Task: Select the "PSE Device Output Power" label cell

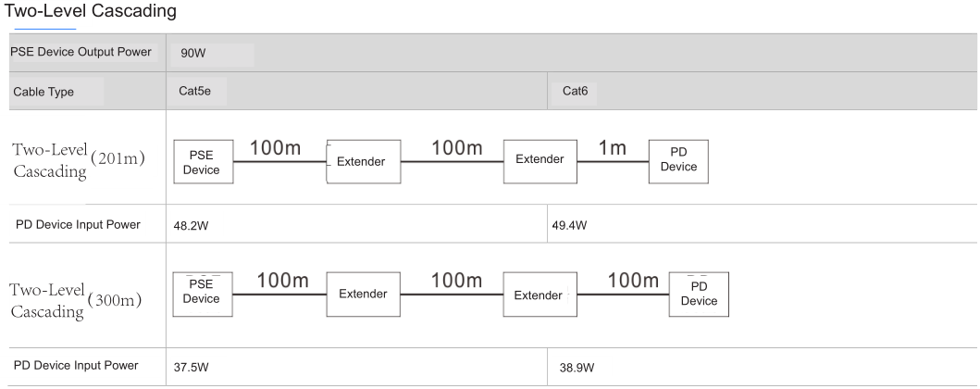Action: (x=81, y=51)
